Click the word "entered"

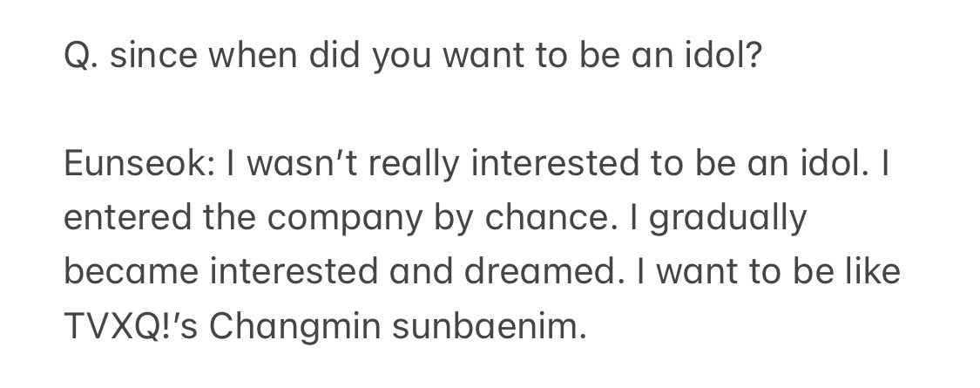pyautogui.click(x=115, y=219)
